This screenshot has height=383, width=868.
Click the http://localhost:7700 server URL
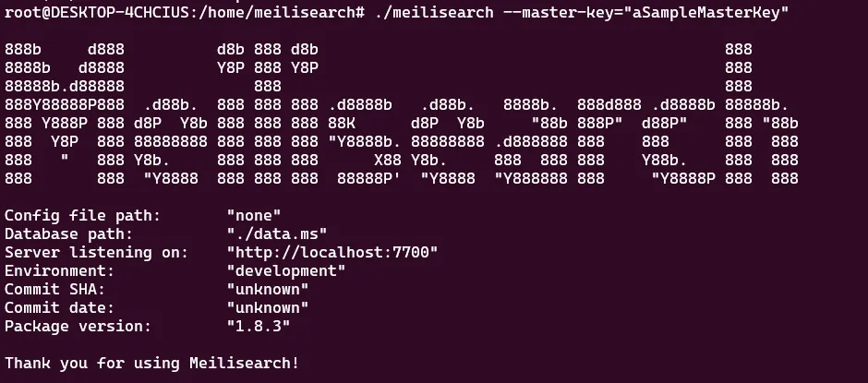[332, 252]
